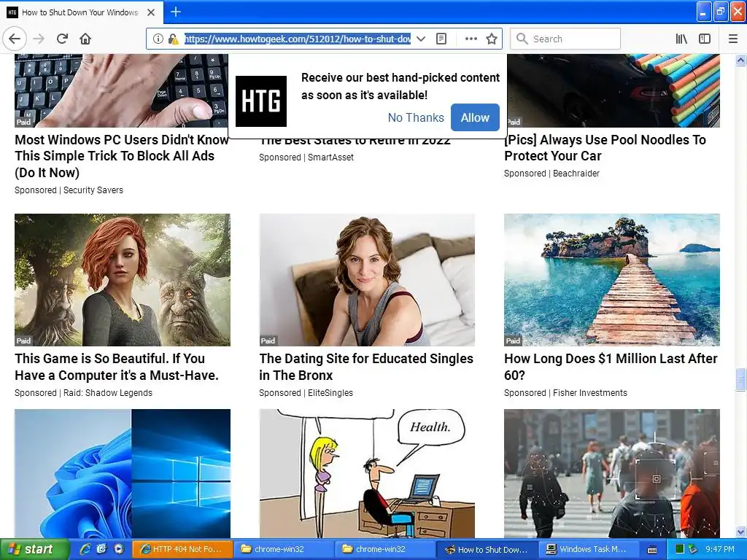Bookmark this page with the star
Screen dimensions: 747x560
(492, 39)
